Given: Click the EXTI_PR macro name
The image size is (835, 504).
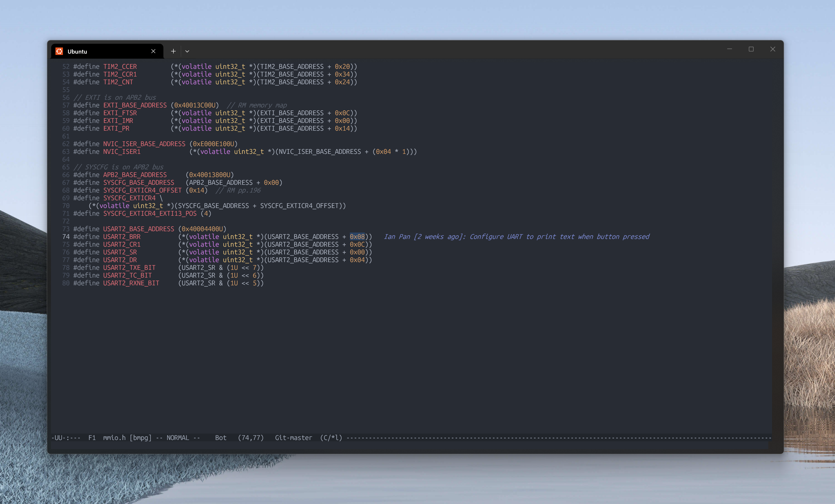Looking at the screenshot, I should (x=116, y=129).
